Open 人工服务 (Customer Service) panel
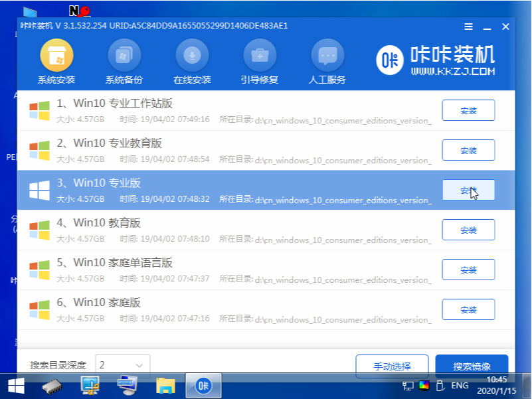This screenshot has width=532, height=399. (x=327, y=58)
